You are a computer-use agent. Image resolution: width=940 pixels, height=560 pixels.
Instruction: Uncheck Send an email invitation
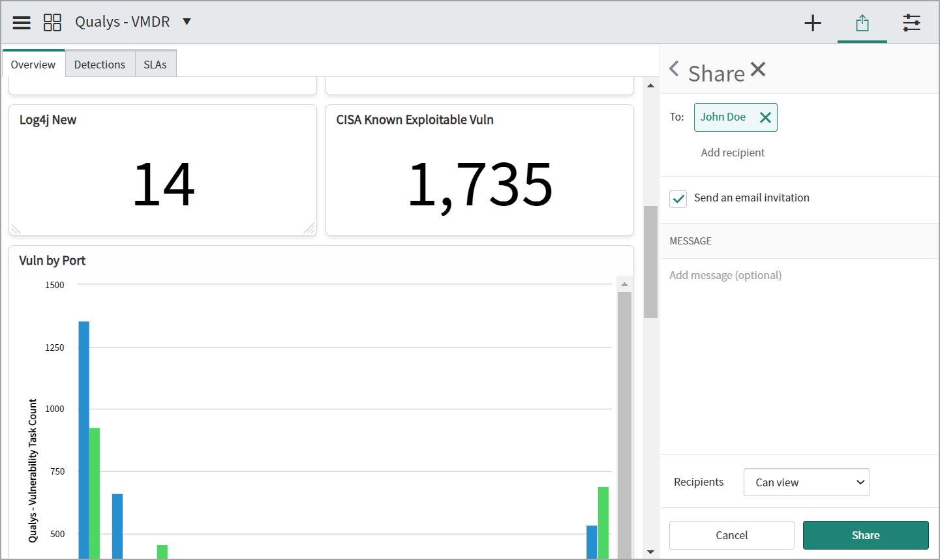pos(678,199)
